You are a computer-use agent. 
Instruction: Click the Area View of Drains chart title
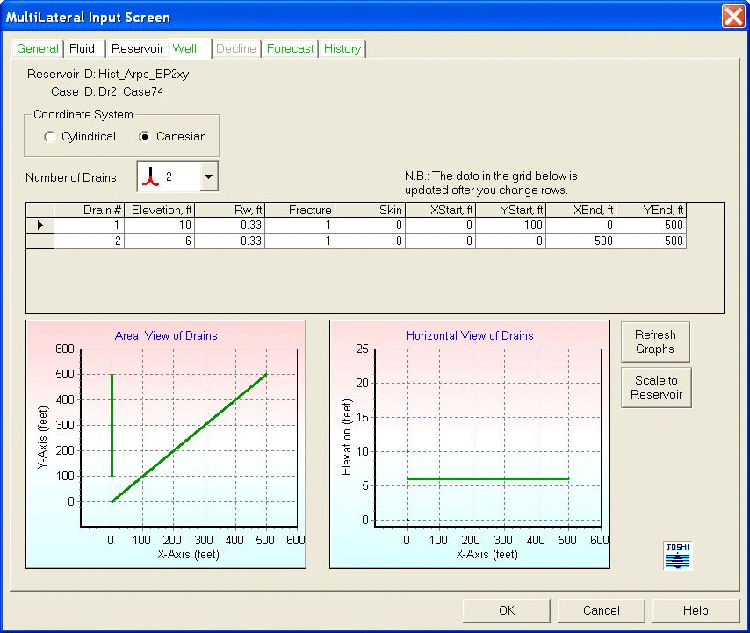pyautogui.click(x=166, y=336)
